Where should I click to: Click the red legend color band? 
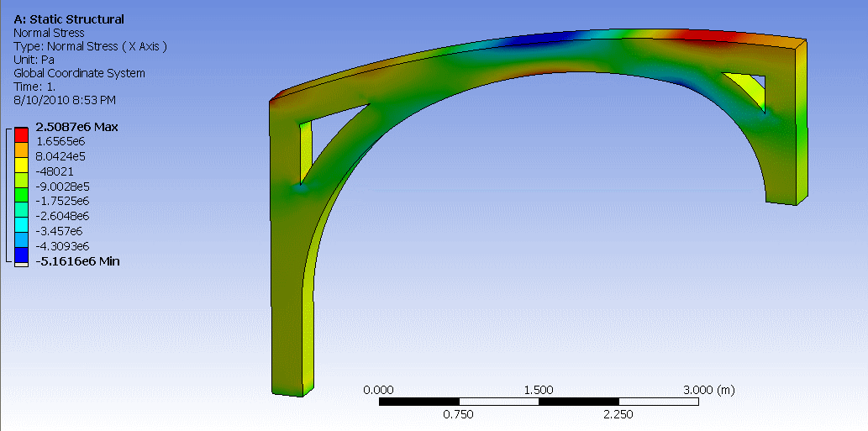(x=21, y=134)
